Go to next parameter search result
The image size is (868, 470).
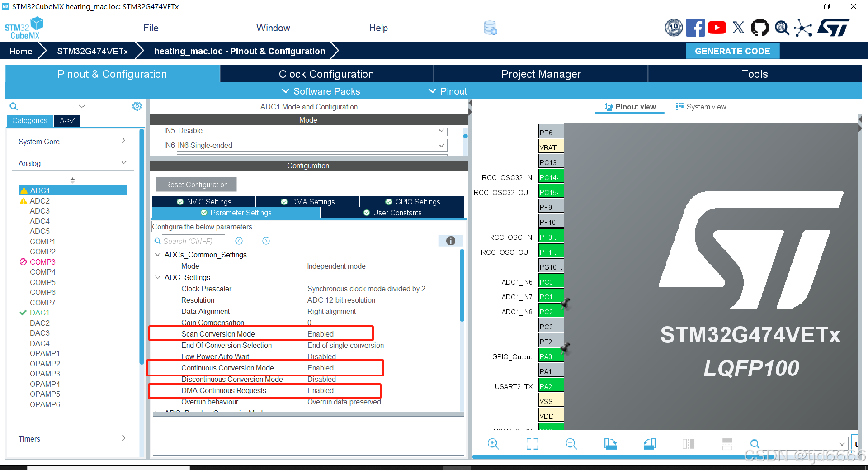[x=266, y=241]
